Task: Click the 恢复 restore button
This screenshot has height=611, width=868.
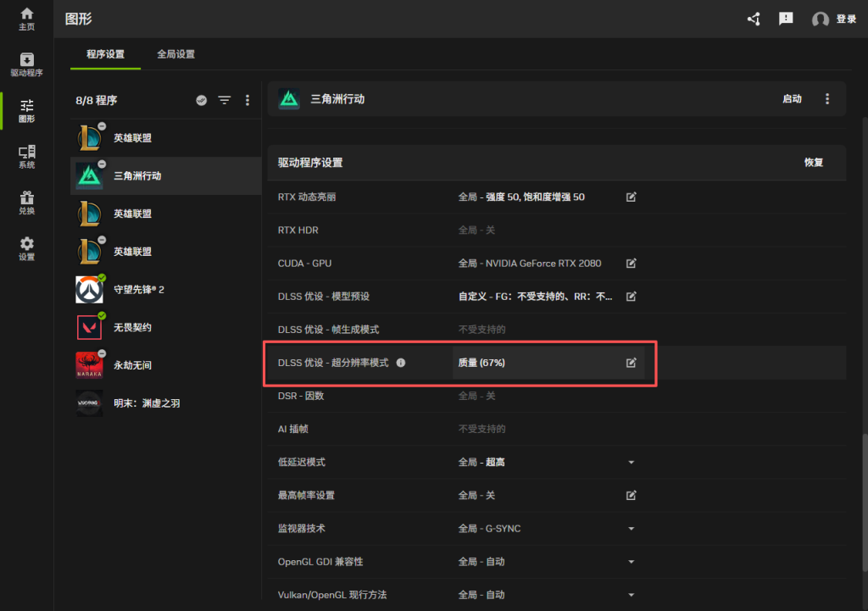Action: [x=813, y=163]
